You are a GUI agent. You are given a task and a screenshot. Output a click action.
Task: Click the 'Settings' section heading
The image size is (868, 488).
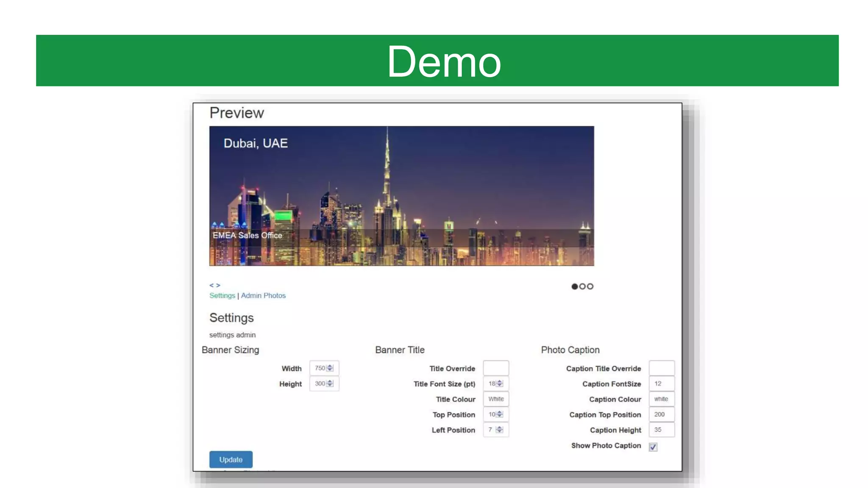231,318
